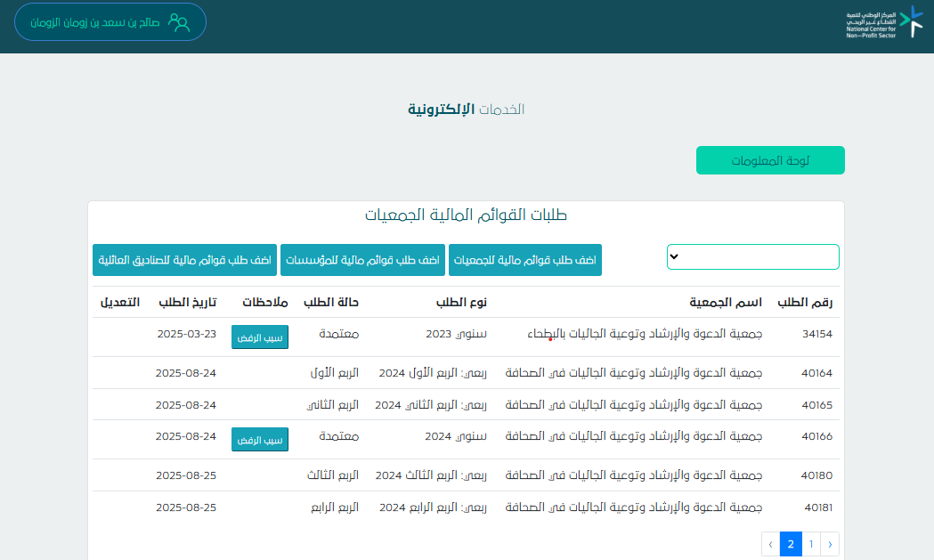The height and width of the screenshot is (560, 934).
Task: Select request number 40180 in the table
Action: [x=816, y=475]
